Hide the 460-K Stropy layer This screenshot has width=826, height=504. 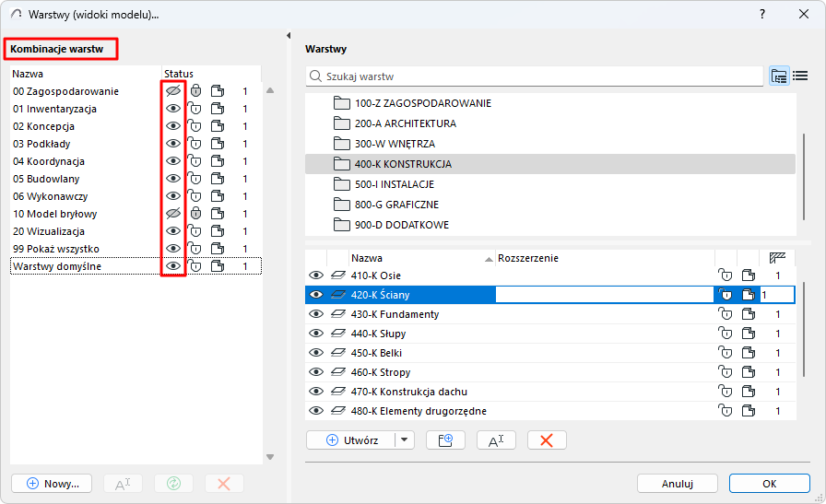click(315, 372)
